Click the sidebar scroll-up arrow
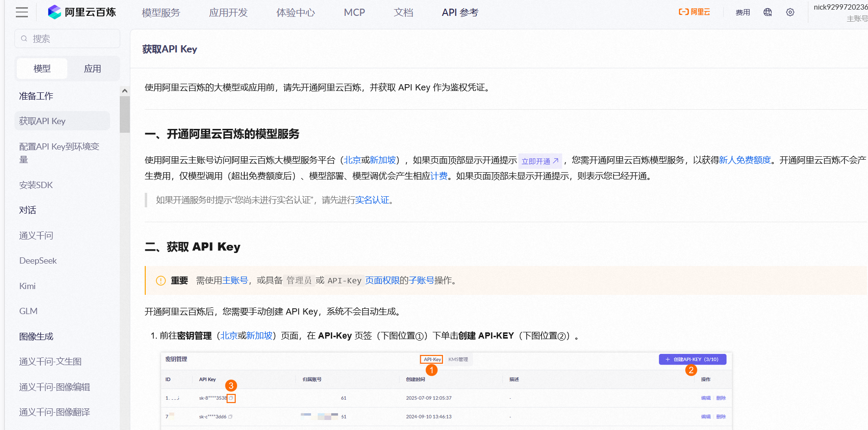The image size is (868, 430). pyautogui.click(x=125, y=91)
